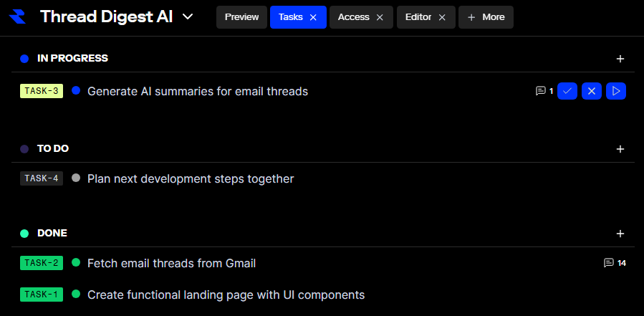Viewport: 644px width, 316px height.
Task: Cancel TASK-3 using the X button
Action: tap(591, 91)
